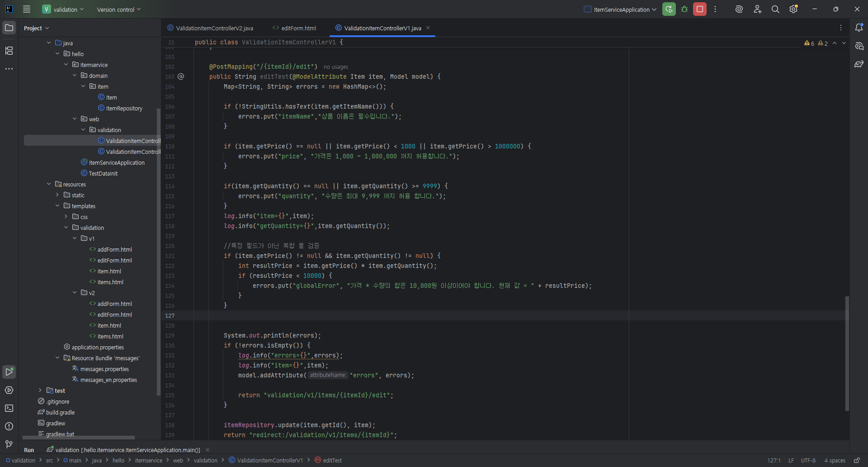
Task: Click the editor vertical scrollbar
Action: click(847, 353)
